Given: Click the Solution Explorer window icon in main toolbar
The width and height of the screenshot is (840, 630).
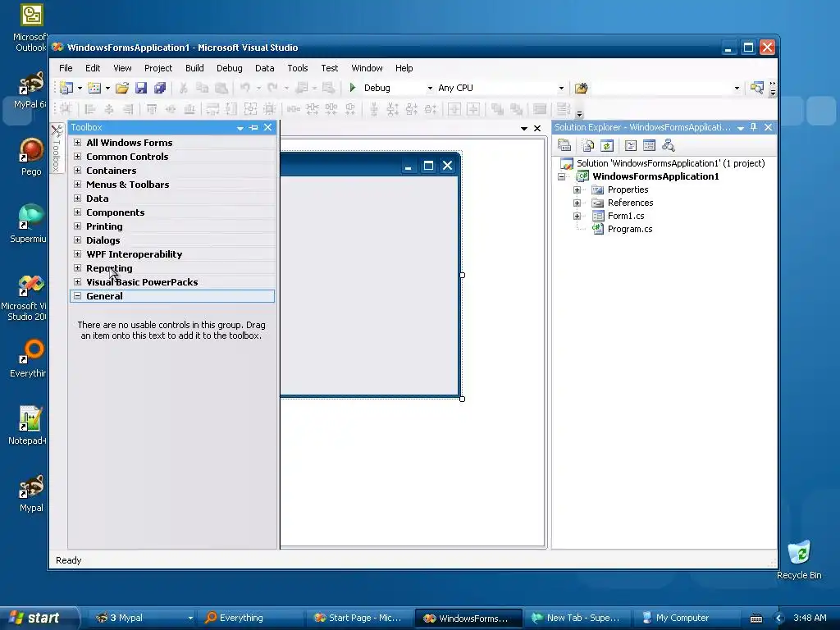Looking at the screenshot, I should (x=756, y=88).
